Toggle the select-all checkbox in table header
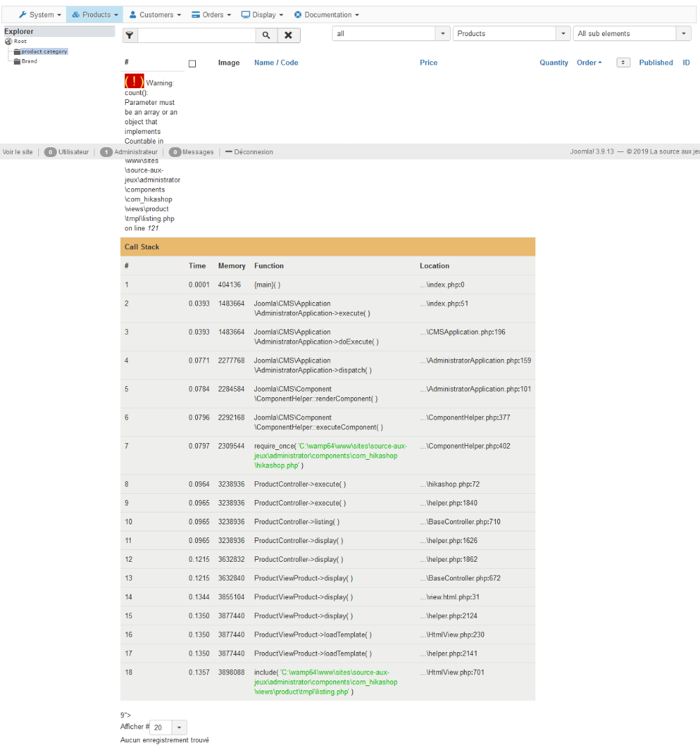Screen dimensions: 700x750 pos(192,64)
